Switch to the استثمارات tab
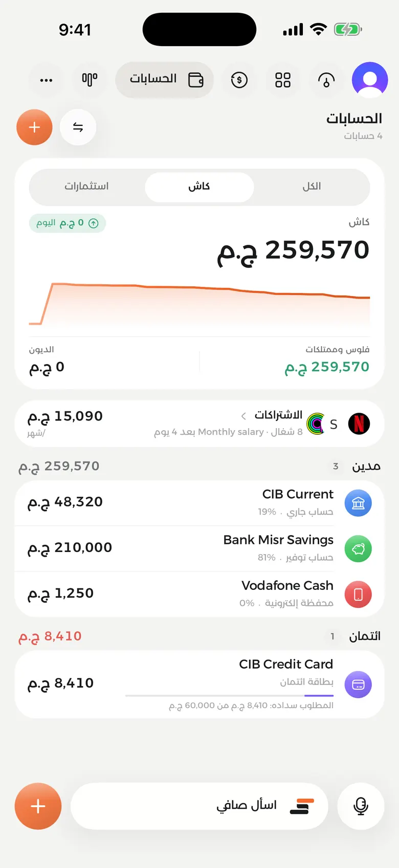The width and height of the screenshot is (399, 868). (86, 186)
